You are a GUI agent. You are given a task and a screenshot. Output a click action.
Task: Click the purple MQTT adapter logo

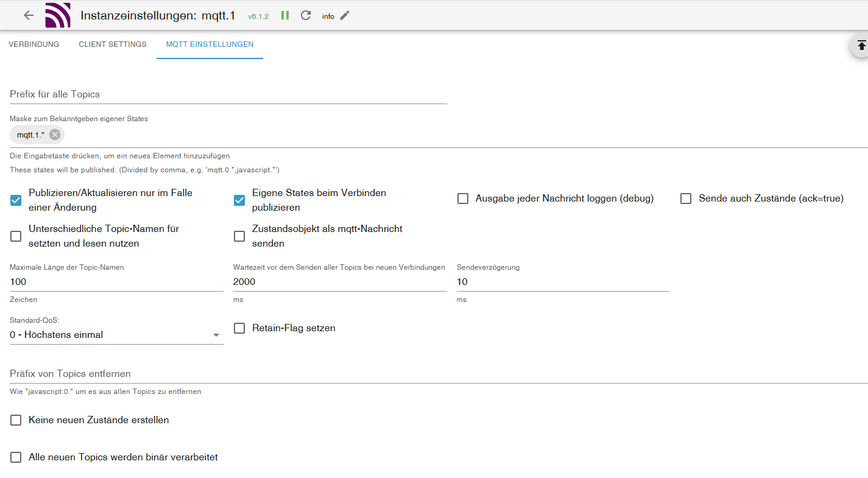pos(58,15)
